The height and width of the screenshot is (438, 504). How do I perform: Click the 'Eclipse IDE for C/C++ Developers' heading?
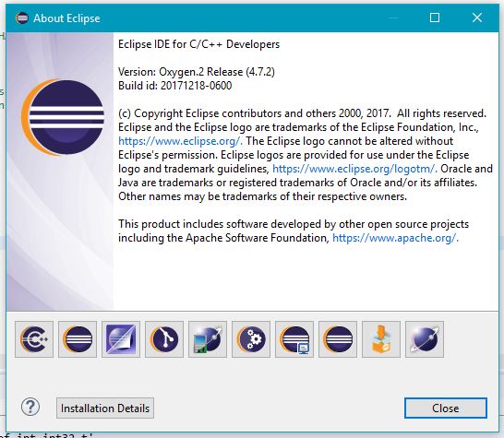click(199, 44)
